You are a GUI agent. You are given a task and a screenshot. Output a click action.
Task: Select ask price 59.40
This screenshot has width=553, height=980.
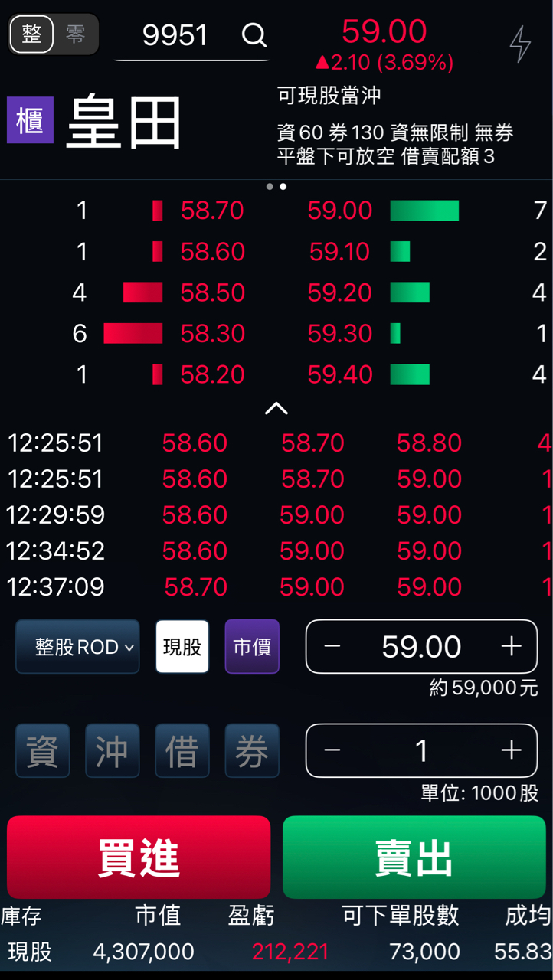(339, 374)
